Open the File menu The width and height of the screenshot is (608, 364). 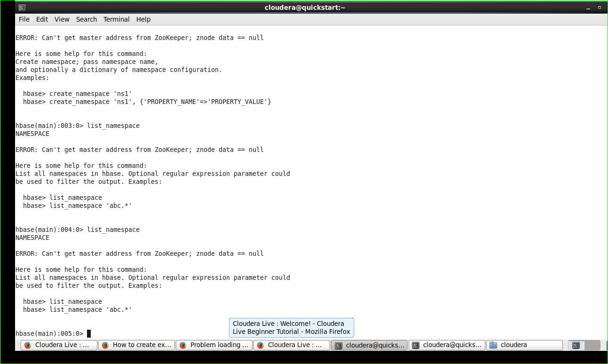(24, 19)
